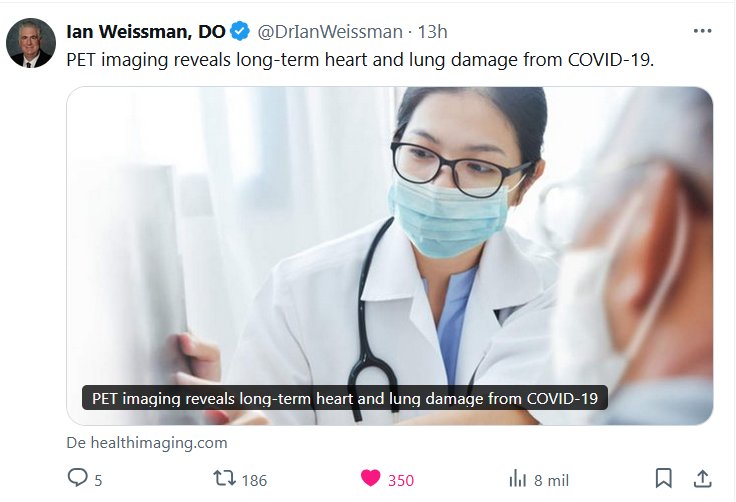This screenshot has width=736, height=502.
Task: Click the display name Ian Weissman, DO
Action: coord(146,32)
